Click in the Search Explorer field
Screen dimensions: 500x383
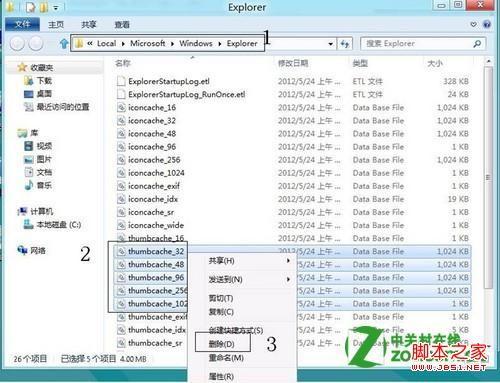(x=417, y=44)
